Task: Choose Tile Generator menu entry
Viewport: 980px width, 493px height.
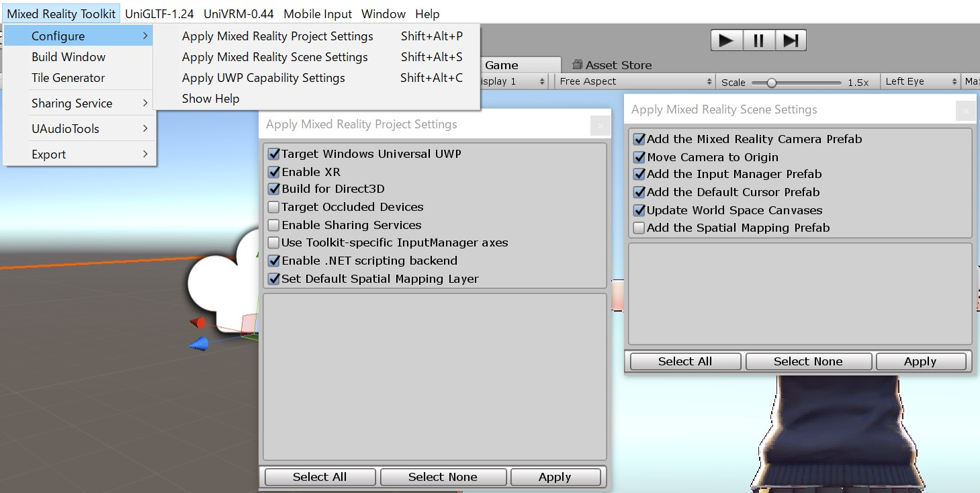Action: tap(79, 77)
